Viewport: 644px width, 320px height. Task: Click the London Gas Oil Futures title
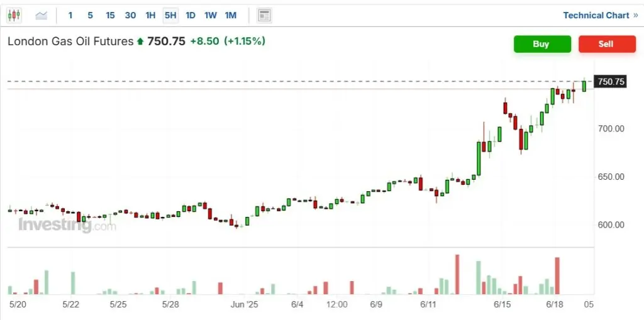point(70,41)
